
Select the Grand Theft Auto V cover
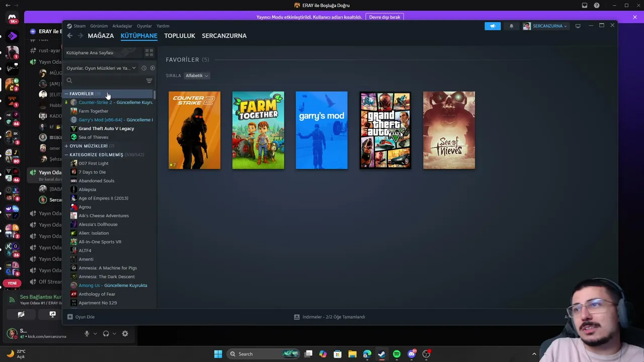[x=385, y=130]
